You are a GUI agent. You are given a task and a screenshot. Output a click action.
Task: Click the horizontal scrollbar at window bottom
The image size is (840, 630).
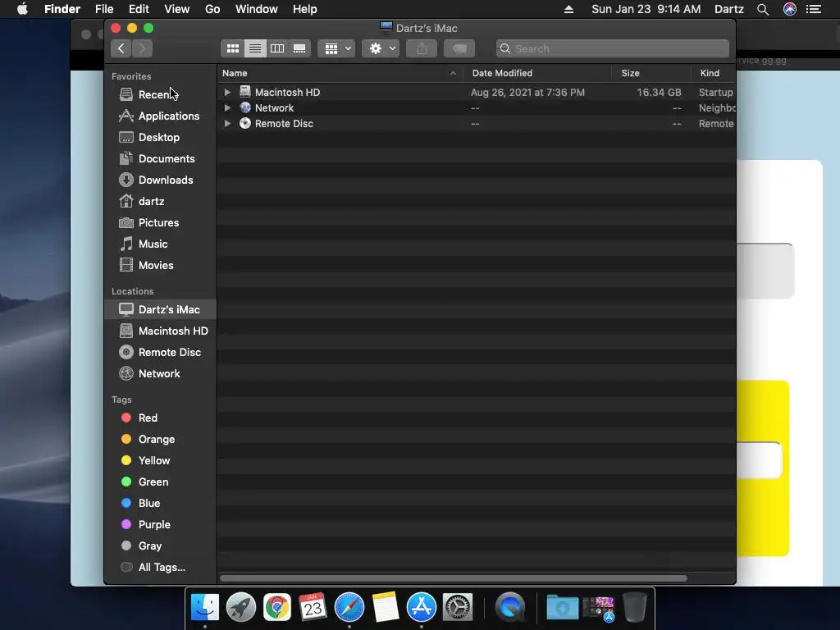coord(453,578)
